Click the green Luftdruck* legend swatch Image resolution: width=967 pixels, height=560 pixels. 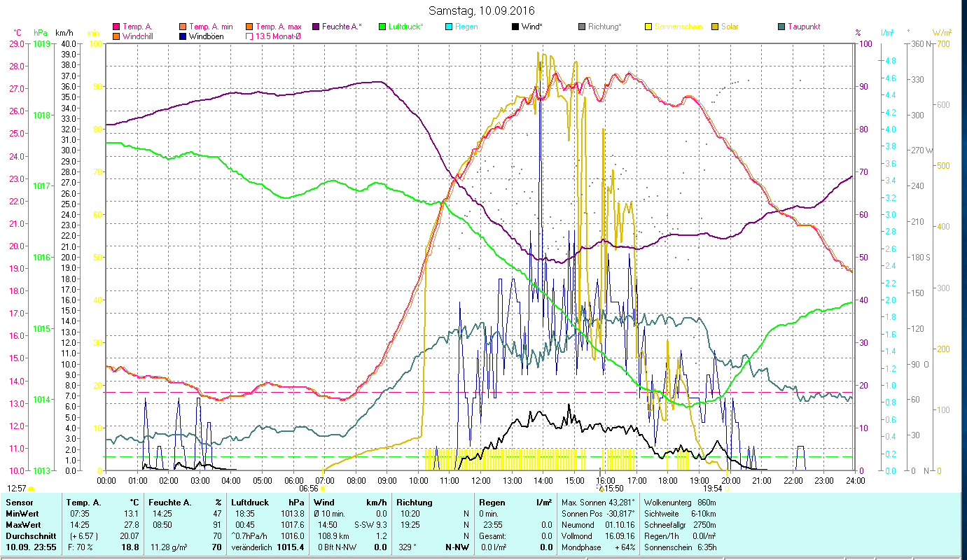(x=382, y=27)
